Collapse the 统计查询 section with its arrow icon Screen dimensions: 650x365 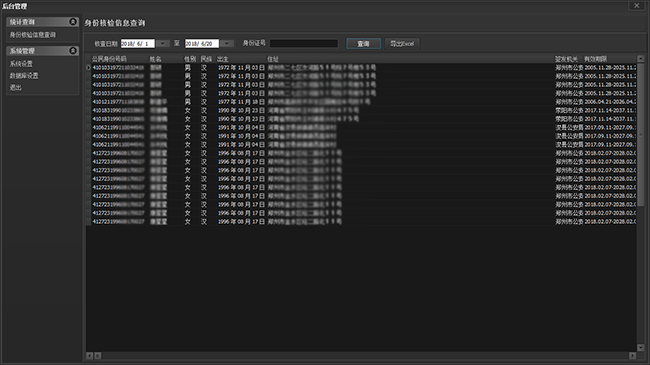(x=73, y=22)
